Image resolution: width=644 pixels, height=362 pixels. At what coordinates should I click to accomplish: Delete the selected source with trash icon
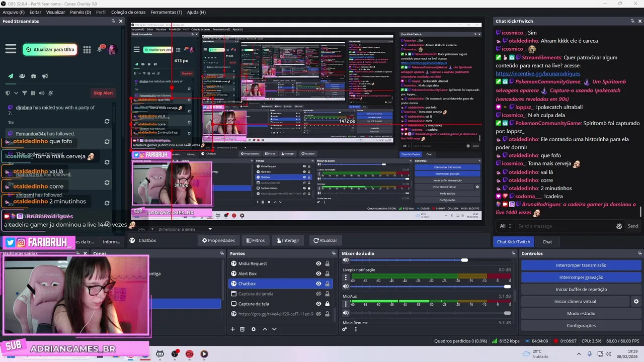point(242,329)
